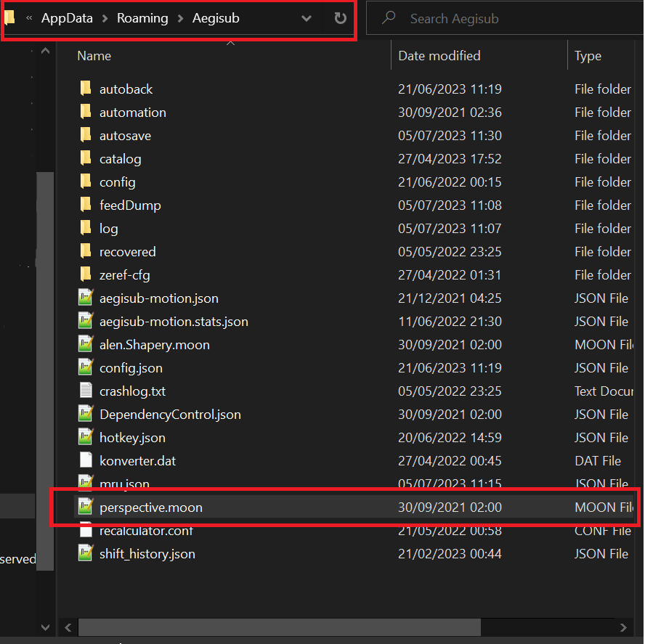Click the search magnifier icon

pyautogui.click(x=389, y=19)
